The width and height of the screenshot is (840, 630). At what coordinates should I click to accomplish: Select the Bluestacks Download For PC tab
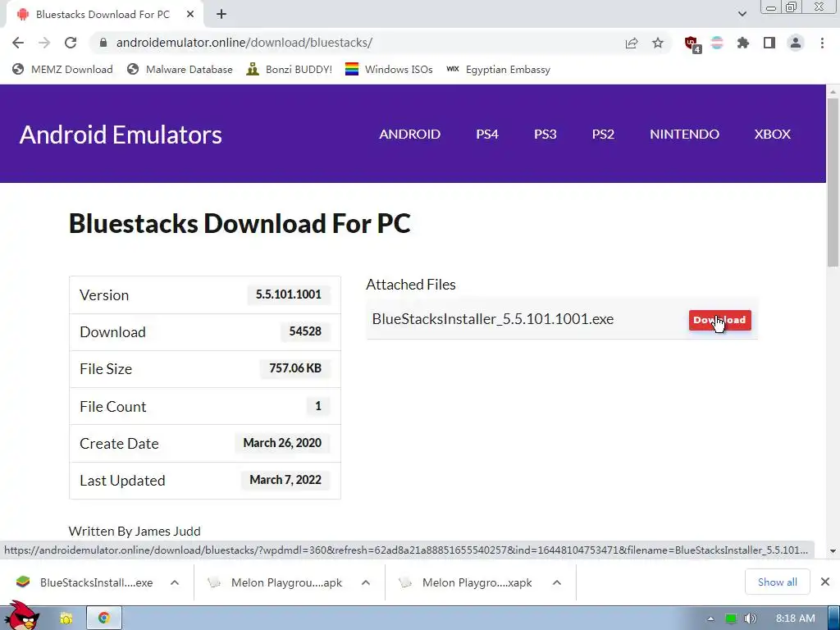[103, 15]
